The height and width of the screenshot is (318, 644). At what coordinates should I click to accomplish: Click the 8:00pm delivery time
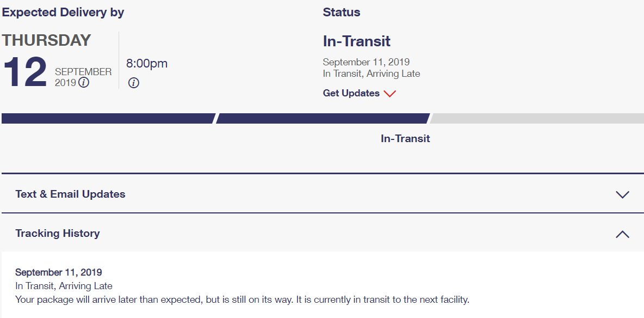coord(147,63)
